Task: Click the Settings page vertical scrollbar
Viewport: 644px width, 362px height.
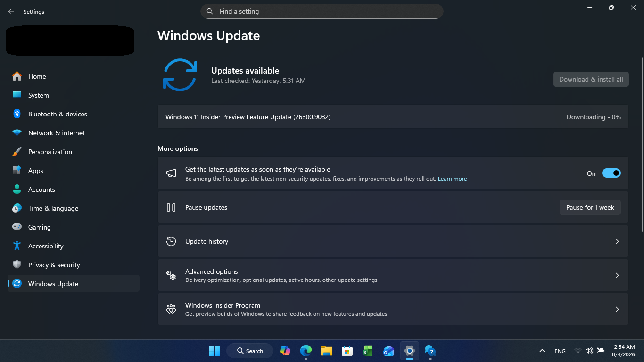Action: (642, 144)
